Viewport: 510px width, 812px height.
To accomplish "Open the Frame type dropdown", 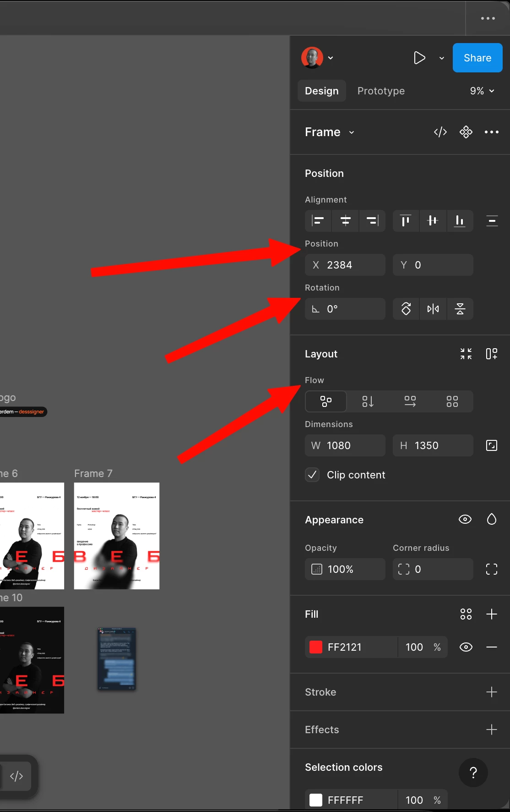I will tap(330, 132).
